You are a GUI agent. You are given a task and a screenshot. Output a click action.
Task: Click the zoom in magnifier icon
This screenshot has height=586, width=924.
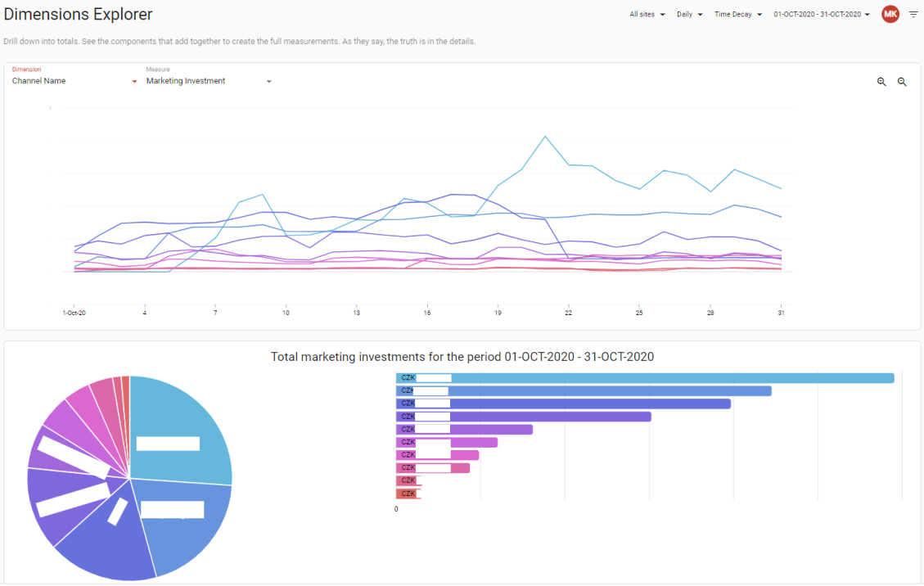coord(881,82)
